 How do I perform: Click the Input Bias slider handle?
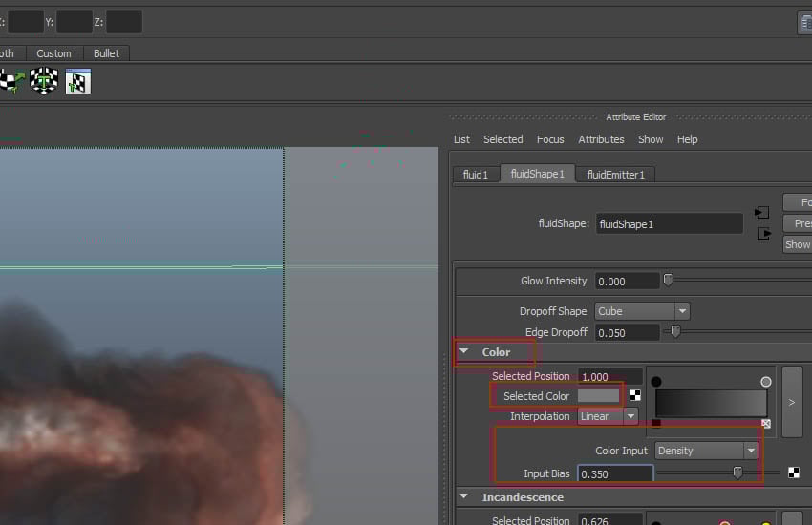point(737,472)
